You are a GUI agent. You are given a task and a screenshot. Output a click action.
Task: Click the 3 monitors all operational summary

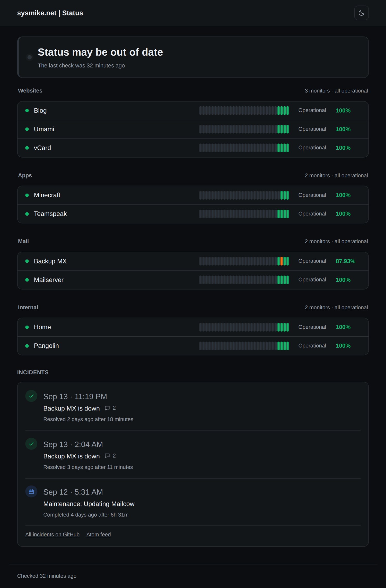pyautogui.click(x=336, y=91)
